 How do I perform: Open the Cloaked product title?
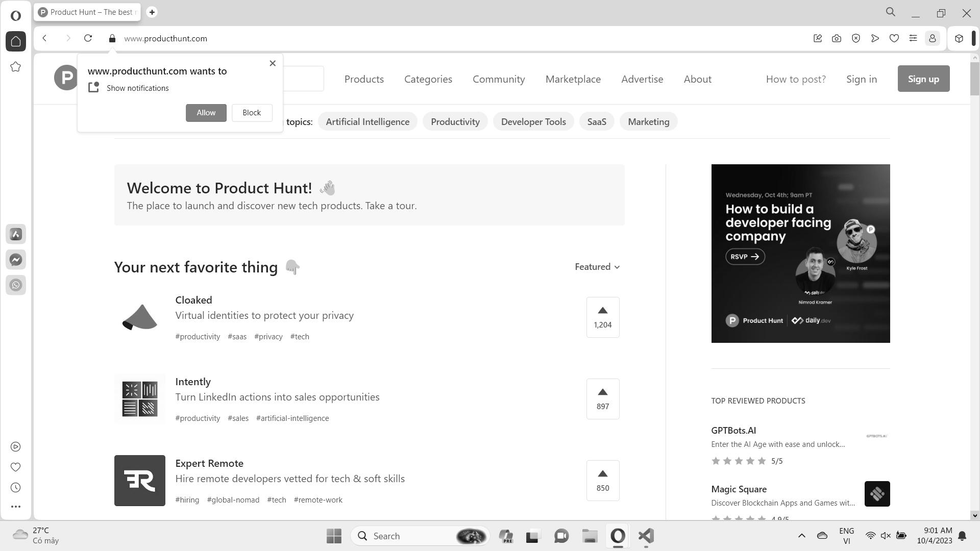193,300
